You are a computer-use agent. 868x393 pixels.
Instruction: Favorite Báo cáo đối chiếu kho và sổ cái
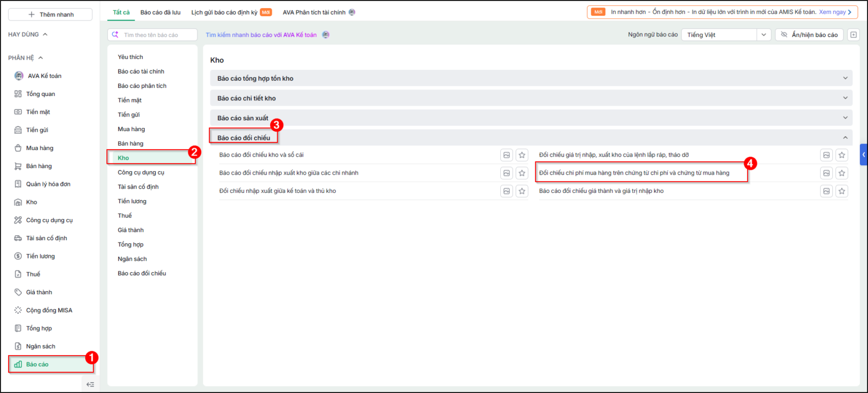[522, 155]
